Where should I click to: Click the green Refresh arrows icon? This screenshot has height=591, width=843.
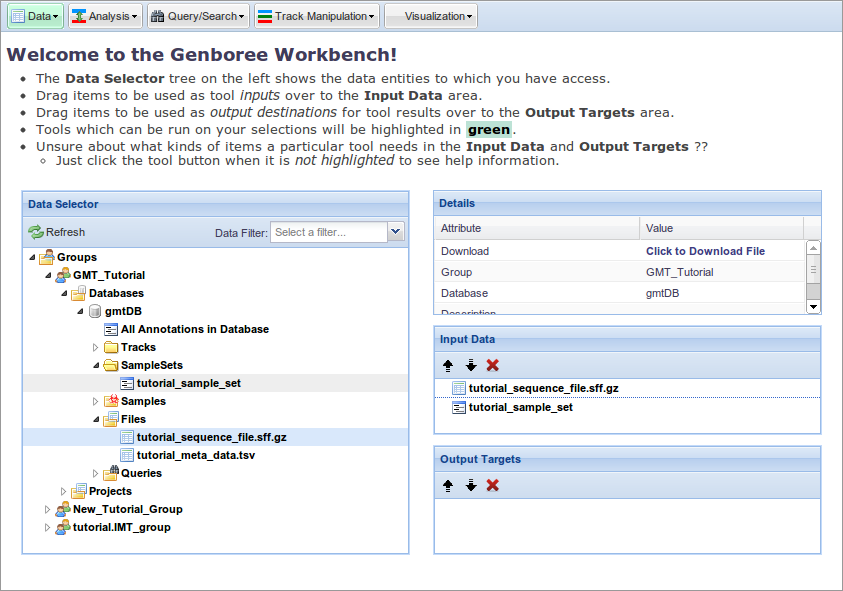[35, 232]
